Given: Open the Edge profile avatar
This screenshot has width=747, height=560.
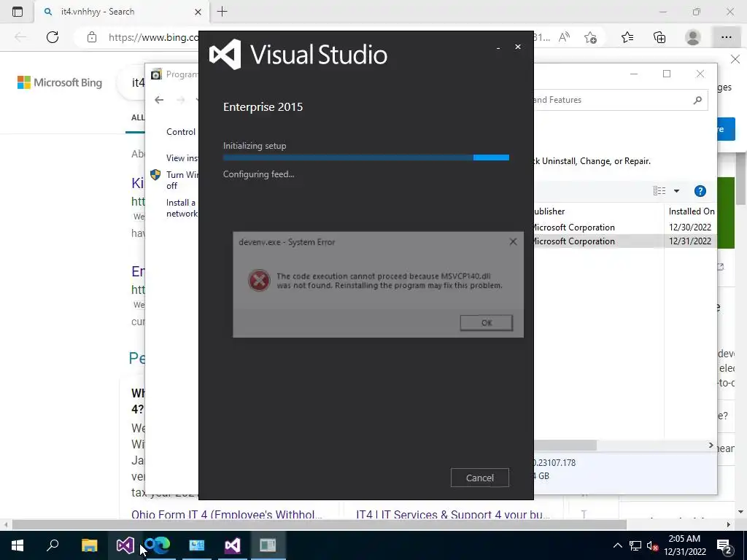Looking at the screenshot, I should [x=693, y=37].
